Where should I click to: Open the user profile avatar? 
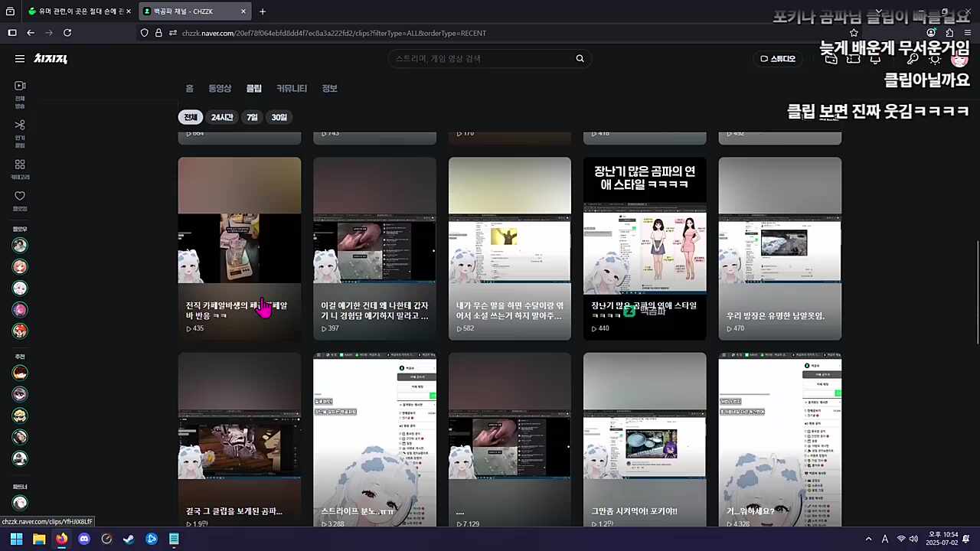click(959, 59)
